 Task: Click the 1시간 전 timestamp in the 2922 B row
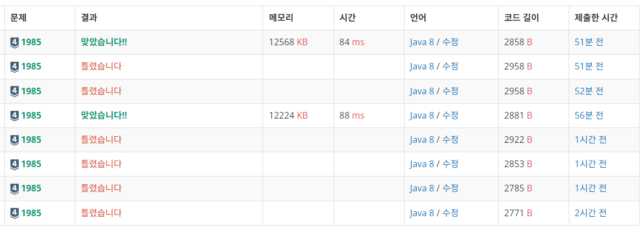click(x=591, y=140)
